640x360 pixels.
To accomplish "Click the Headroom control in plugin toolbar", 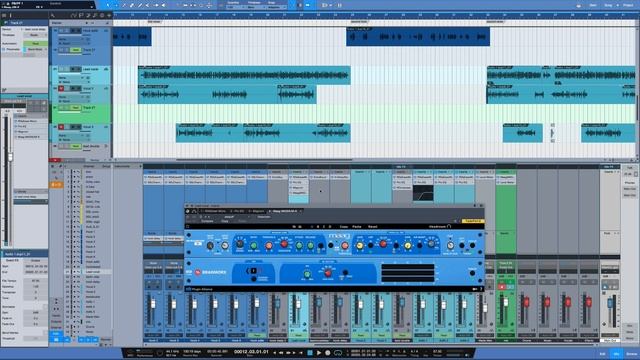I will pyautogui.click(x=440, y=227).
